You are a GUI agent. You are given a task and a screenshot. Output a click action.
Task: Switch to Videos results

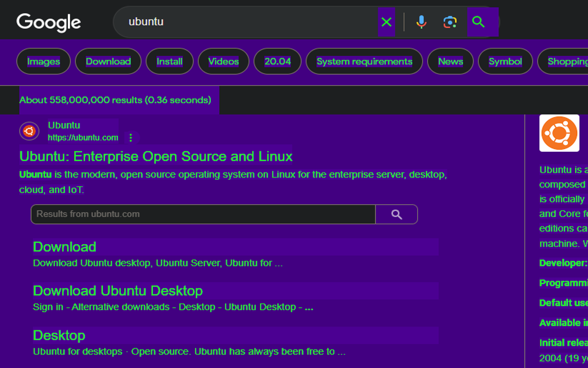point(224,61)
